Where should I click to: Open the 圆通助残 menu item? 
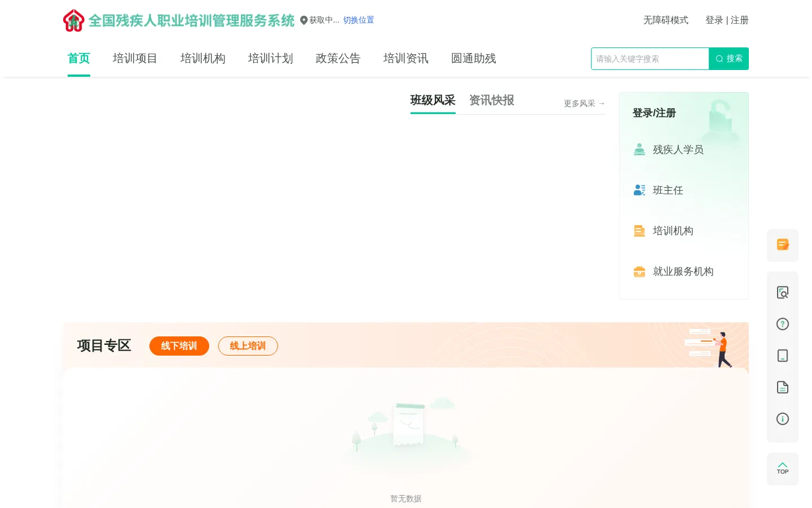point(474,58)
